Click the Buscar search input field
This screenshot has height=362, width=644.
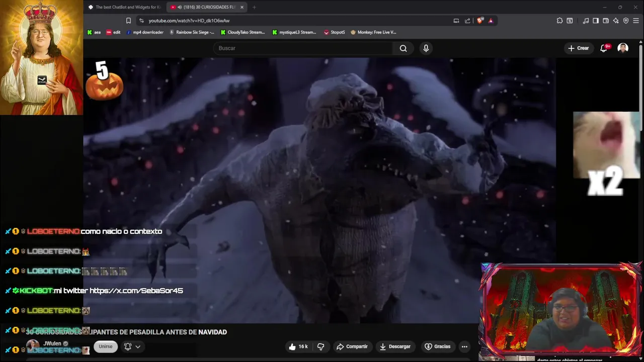pos(303,48)
